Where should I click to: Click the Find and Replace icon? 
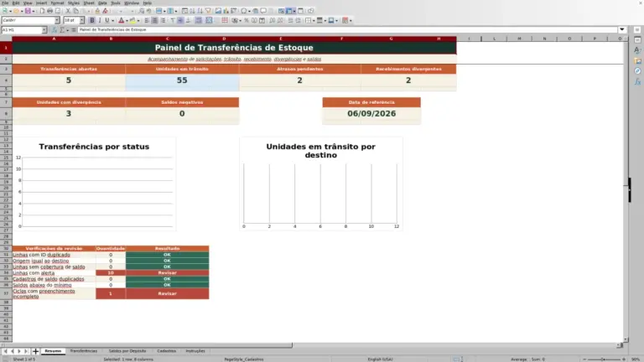141,11
